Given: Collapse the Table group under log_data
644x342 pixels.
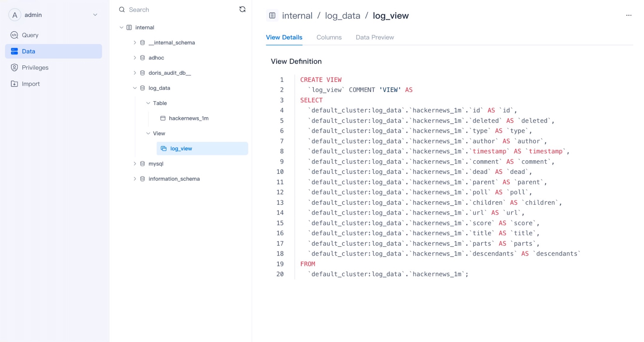Looking at the screenshot, I should [x=148, y=103].
